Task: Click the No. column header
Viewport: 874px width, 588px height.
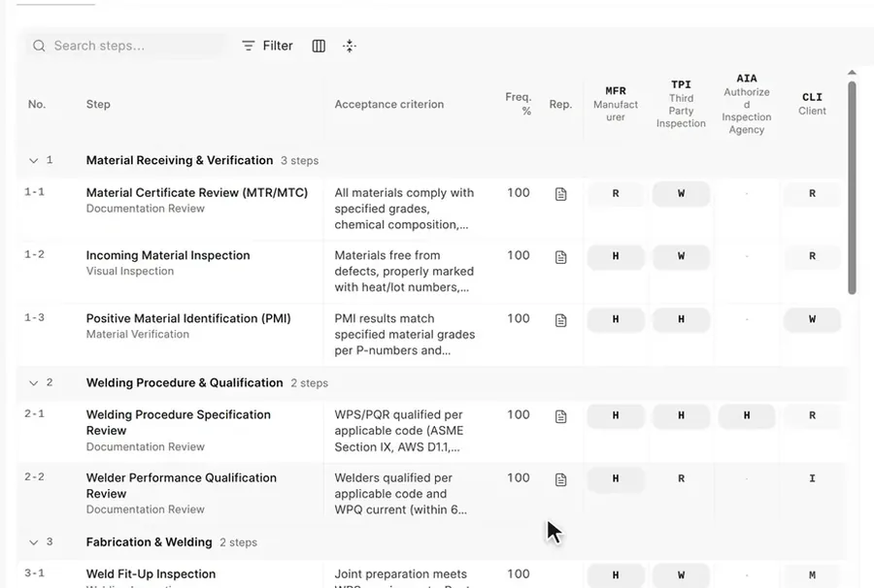Action: (x=37, y=104)
